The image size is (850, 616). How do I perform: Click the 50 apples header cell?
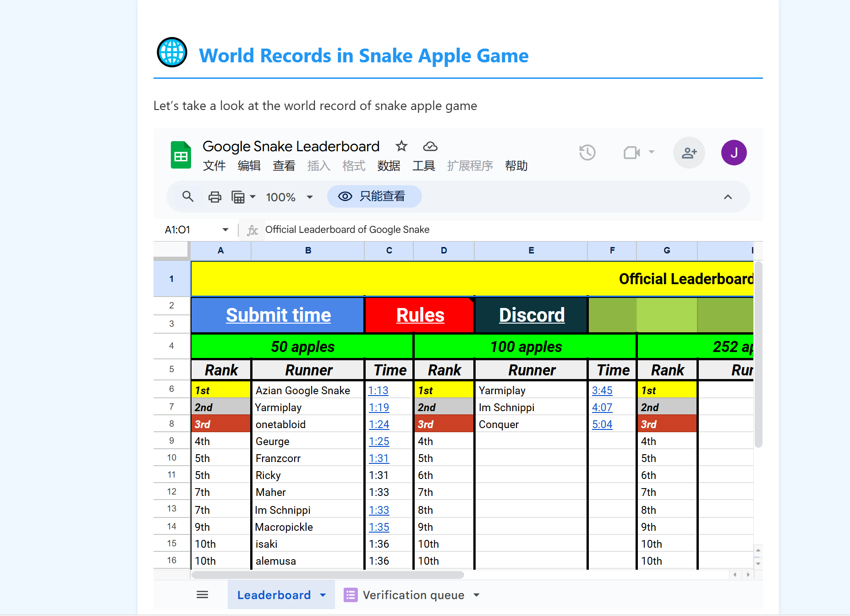(302, 346)
